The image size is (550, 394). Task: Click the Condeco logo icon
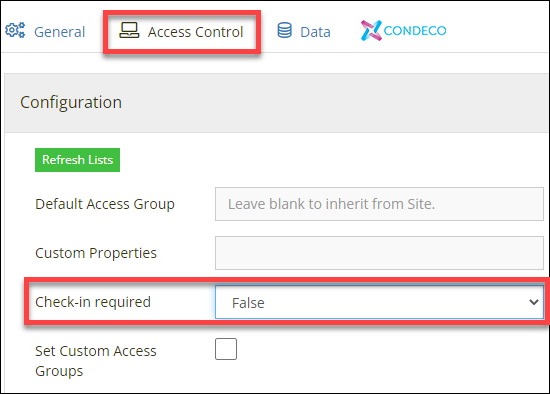371,31
